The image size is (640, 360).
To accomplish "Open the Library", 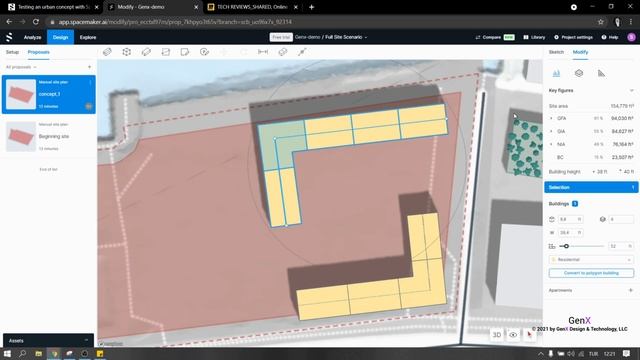I will pyautogui.click(x=534, y=37).
